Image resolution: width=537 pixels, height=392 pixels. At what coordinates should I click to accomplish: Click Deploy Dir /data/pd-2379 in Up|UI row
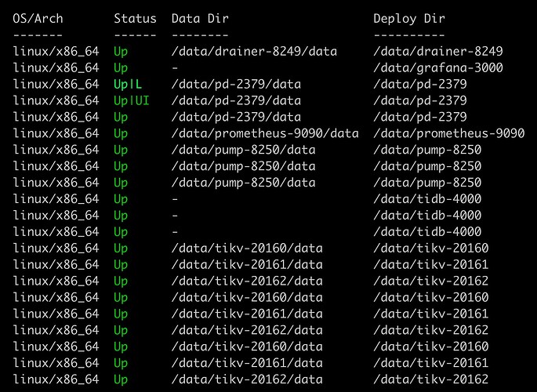coord(420,100)
